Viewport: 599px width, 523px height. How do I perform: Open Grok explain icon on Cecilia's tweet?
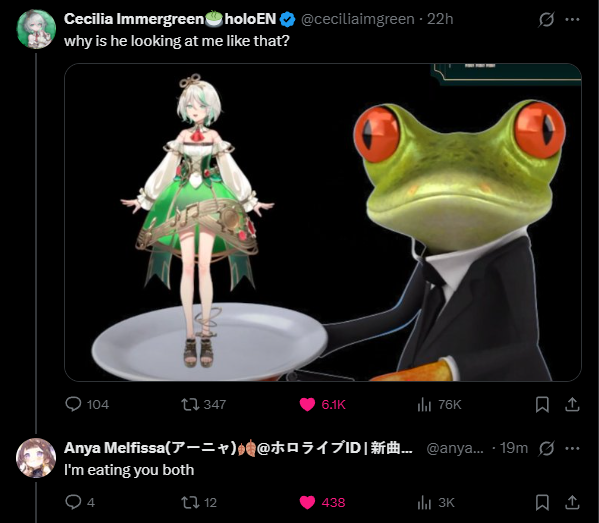click(546, 19)
